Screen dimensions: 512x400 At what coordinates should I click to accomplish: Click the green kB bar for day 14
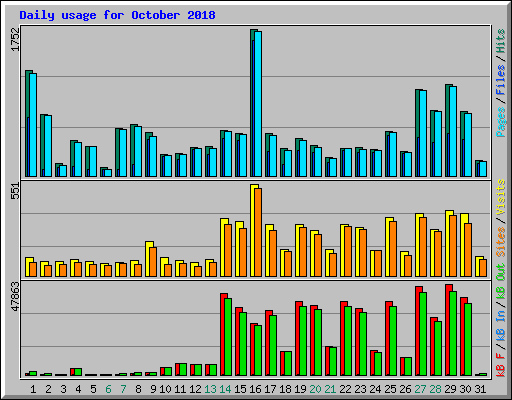pyautogui.click(x=228, y=337)
